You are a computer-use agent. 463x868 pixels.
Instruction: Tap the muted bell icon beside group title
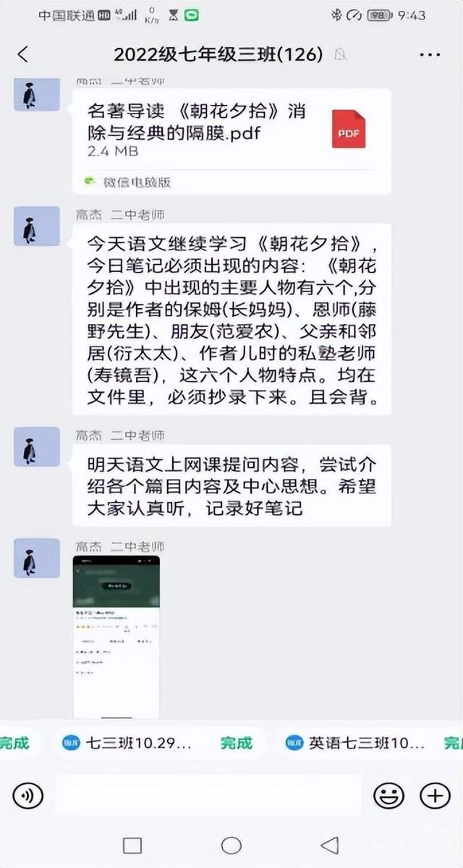340,55
